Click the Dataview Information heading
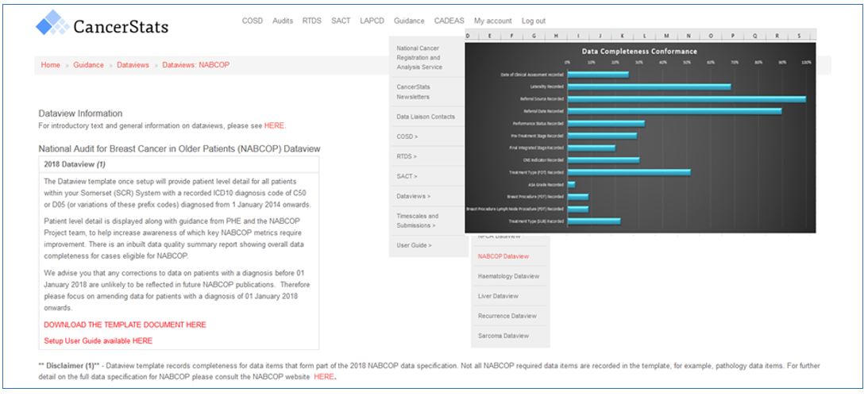The width and height of the screenshot is (868, 396). point(80,113)
